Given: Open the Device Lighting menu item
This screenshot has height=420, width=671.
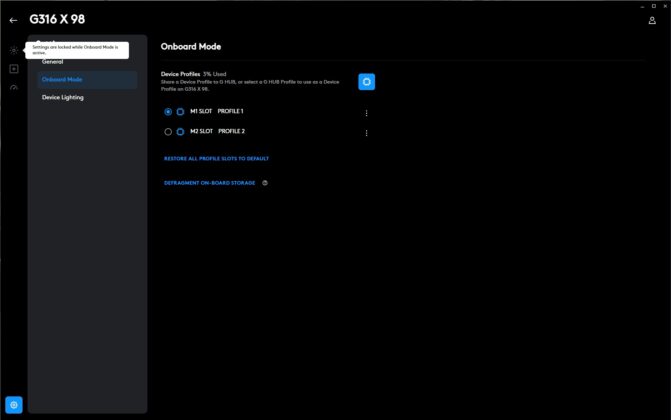Looking at the screenshot, I should pyautogui.click(x=63, y=98).
